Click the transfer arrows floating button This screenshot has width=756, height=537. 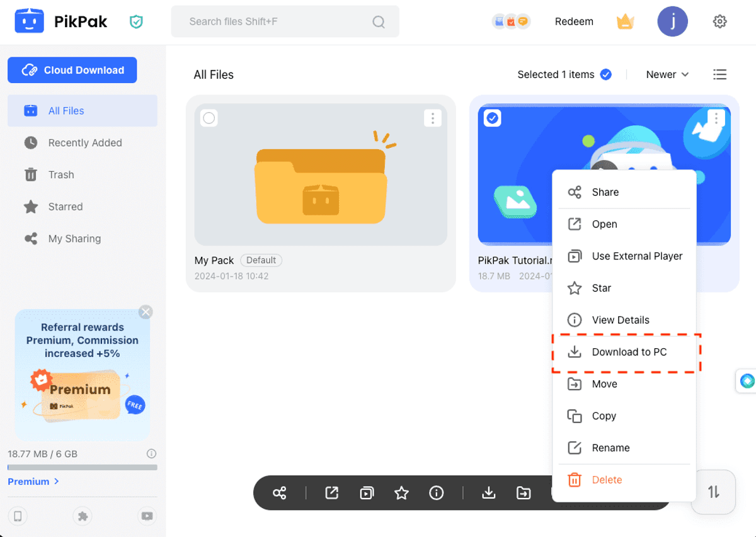coord(713,492)
